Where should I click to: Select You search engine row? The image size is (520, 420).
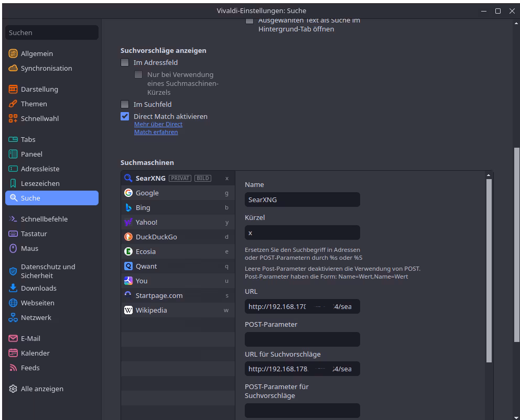coord(178,281)
